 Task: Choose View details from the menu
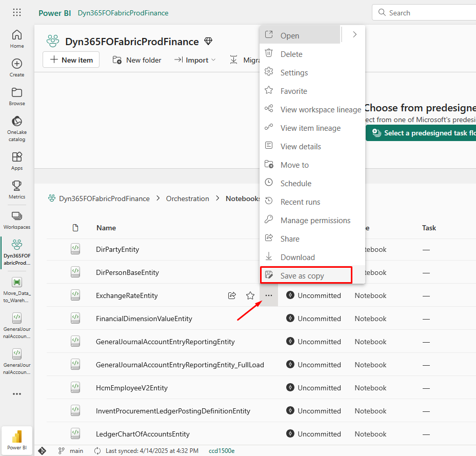[x=312, y=147]
